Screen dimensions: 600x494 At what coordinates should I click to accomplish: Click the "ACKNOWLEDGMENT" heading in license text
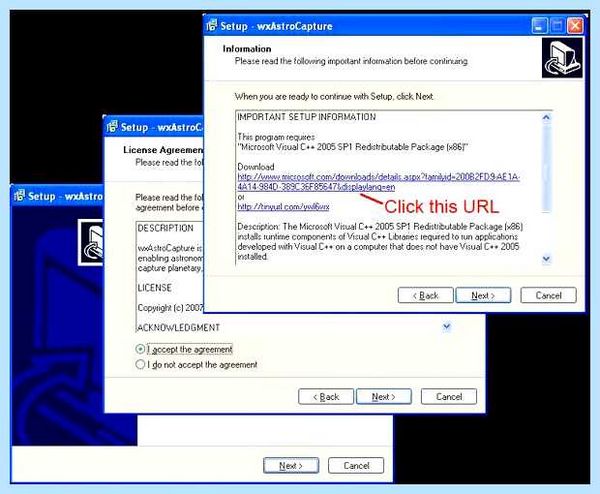178,328
